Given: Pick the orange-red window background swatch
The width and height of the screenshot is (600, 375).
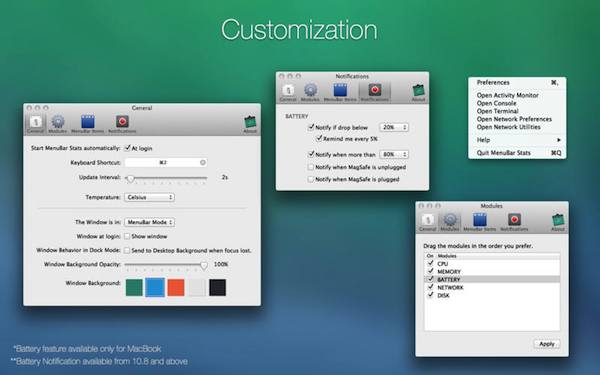Looking at the screenshot, I should (176, 288).
